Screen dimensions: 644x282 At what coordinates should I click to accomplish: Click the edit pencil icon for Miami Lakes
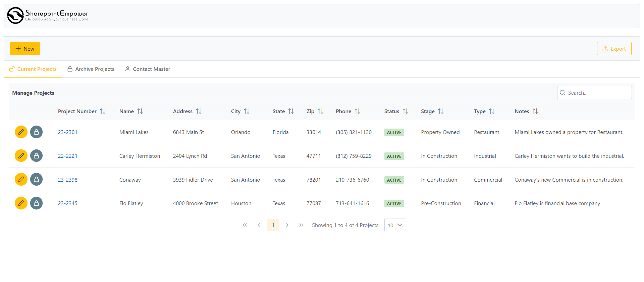21,132
